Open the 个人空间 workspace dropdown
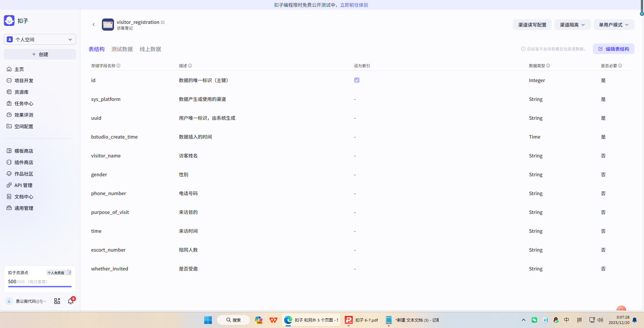The height and width of the screenshot is (328, 644). click(39, 39)
